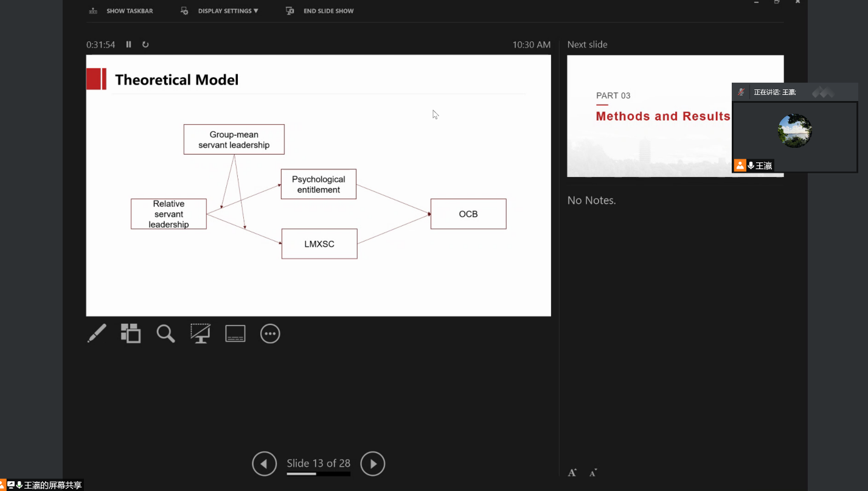
Task: Click the speaker's round avatar picture
Action: pyautogui.click(x=794, y=131)
